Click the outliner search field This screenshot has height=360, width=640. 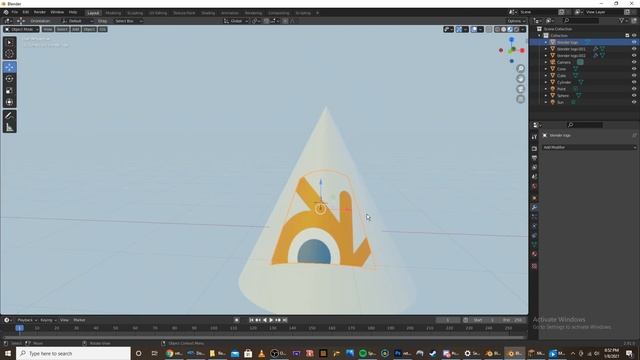pos(581,20)
